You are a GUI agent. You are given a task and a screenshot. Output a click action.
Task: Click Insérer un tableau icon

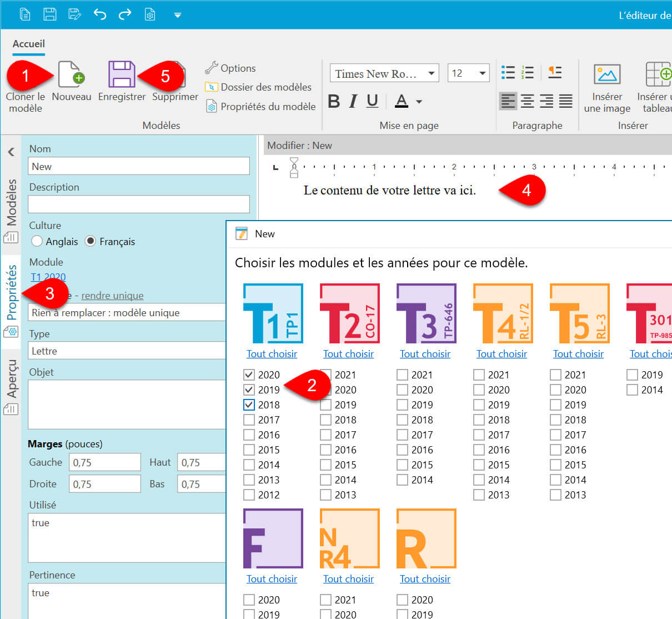pos(658,74)
